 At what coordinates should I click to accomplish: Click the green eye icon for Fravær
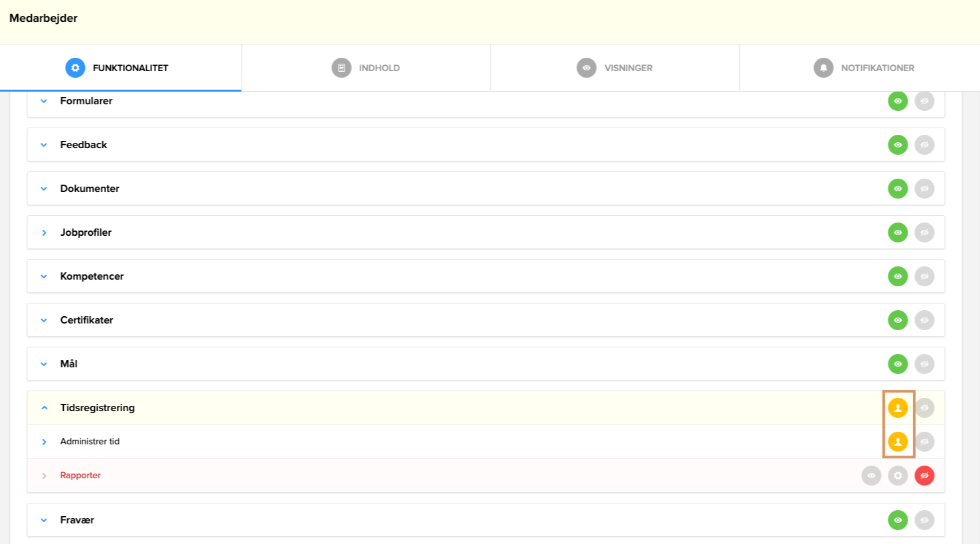[898, 520]
